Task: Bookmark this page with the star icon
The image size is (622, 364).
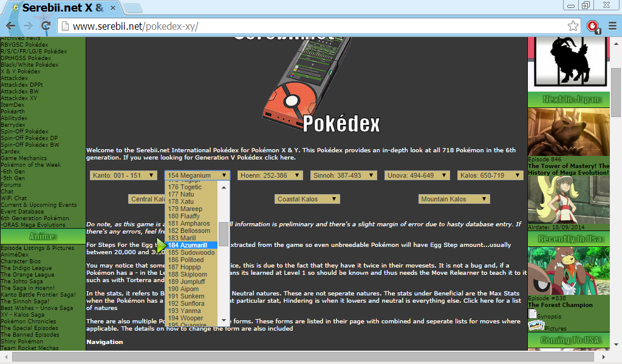Action: (573, 26)
